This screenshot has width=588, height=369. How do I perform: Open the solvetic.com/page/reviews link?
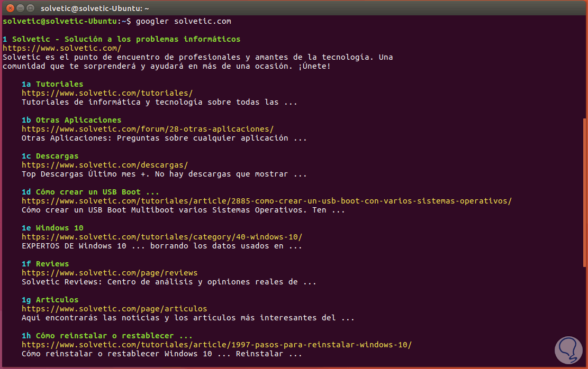(110, 273)
